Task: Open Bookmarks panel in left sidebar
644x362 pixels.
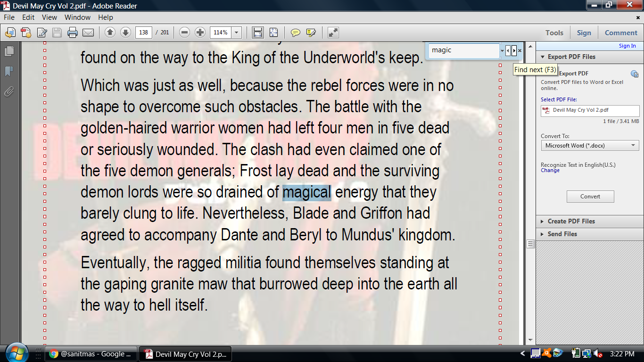Action: [9, 71]
